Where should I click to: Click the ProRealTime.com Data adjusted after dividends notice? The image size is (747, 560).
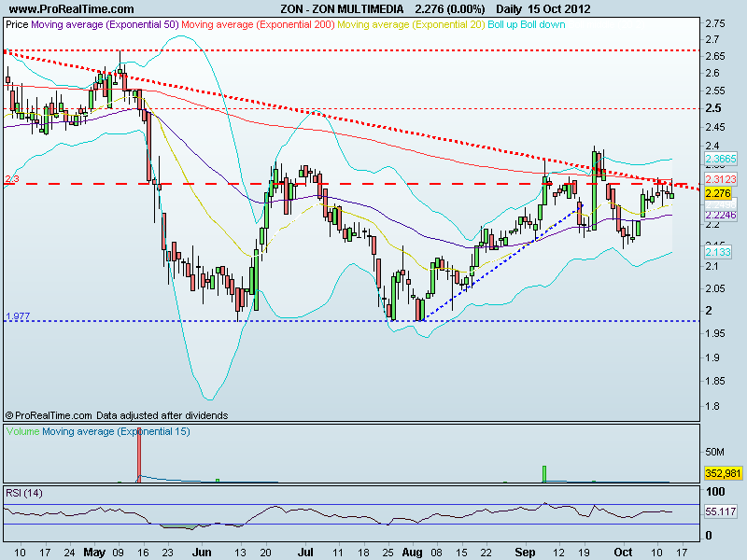[x=117, y=415]
